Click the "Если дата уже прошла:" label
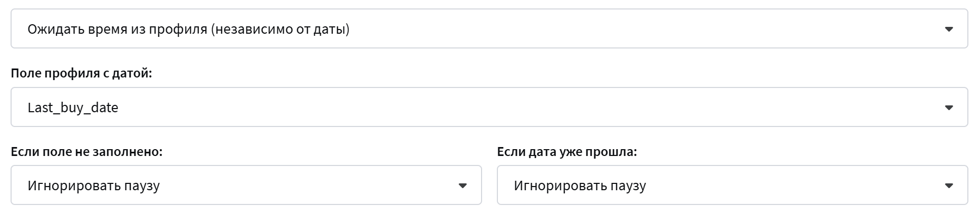This screenshot has height=215, width=980. coord(567,152)
